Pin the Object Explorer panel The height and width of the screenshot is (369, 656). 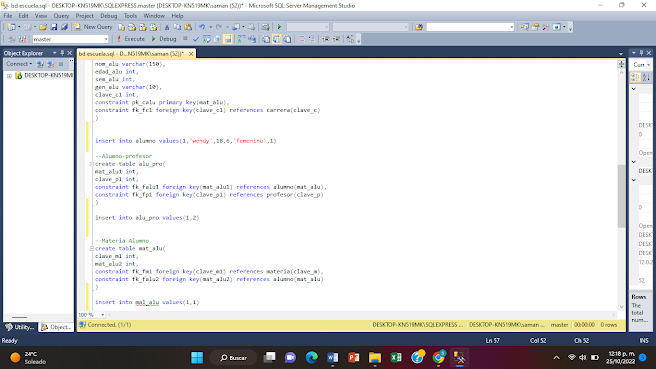62,53
